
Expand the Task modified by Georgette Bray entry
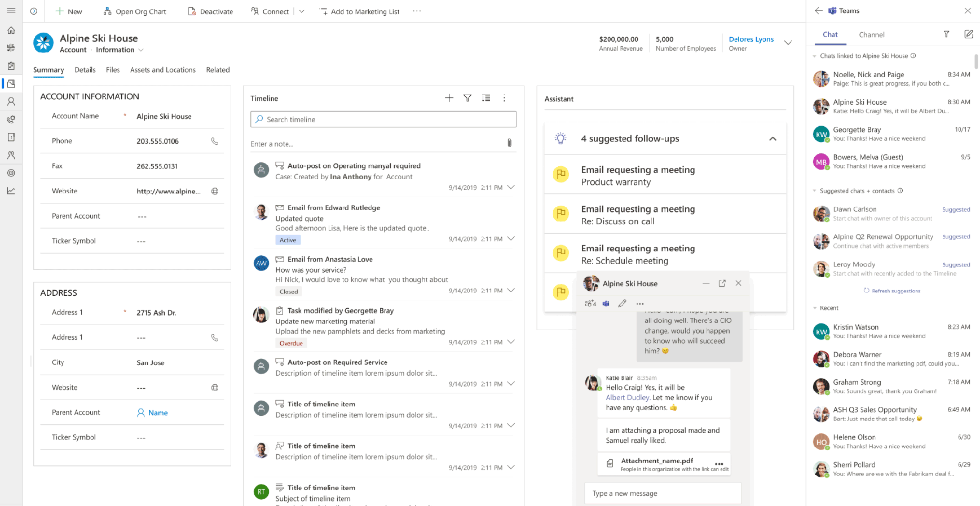511,341
